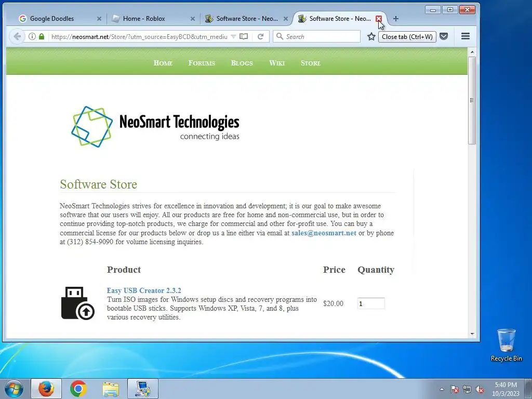Open the Easy USB Creator 2.3.2 link
This screenshot has width=532, height=399.
144,290
